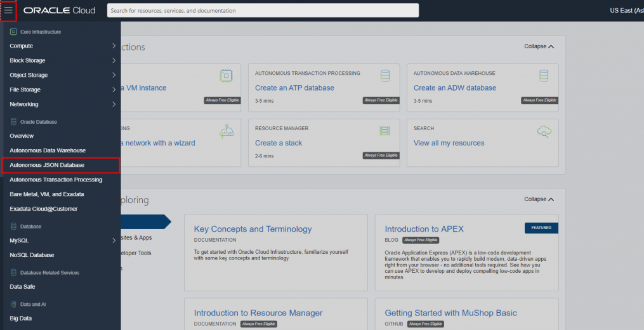
Task: Expand the Networking submenu arrow
Action: [x=114, y=104]
